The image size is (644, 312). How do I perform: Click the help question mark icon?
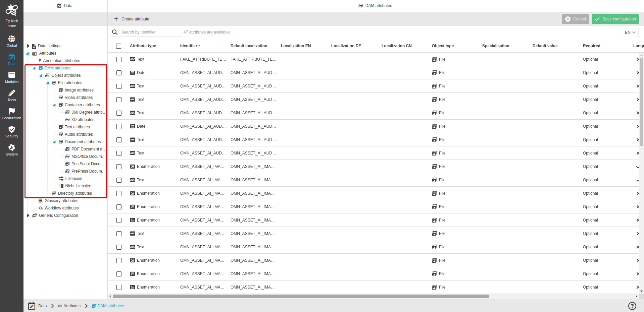tap(632, 306)
